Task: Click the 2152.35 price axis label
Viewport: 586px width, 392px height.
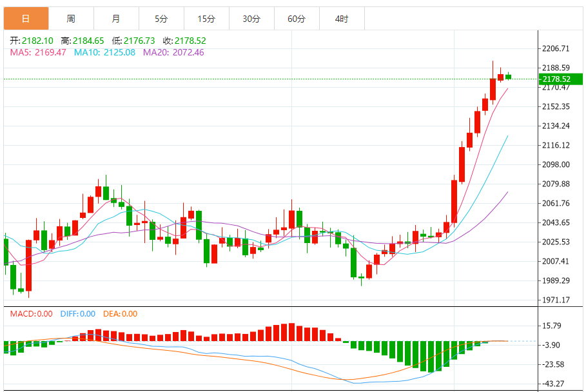Action: pos(556,106)
